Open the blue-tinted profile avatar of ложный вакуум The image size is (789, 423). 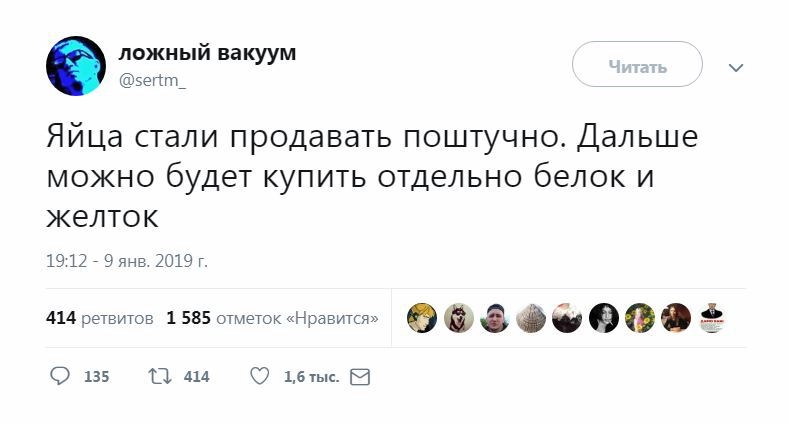pos(76,66)
